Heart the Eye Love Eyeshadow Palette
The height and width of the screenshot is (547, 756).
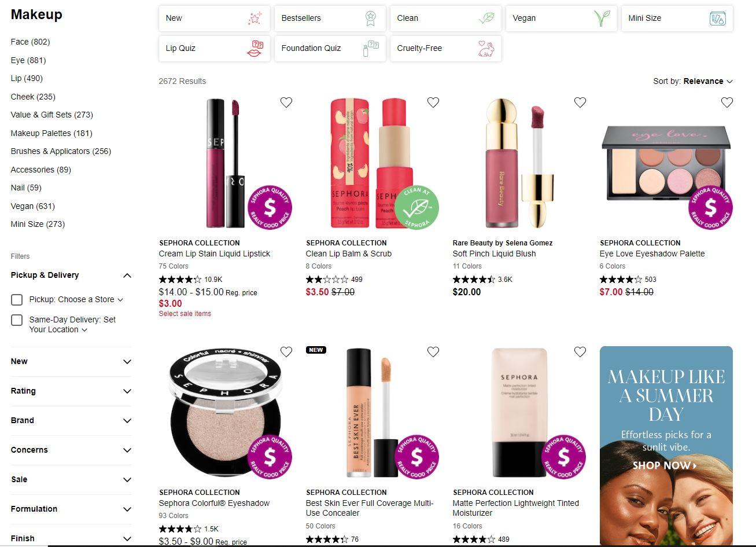(727, 102)
